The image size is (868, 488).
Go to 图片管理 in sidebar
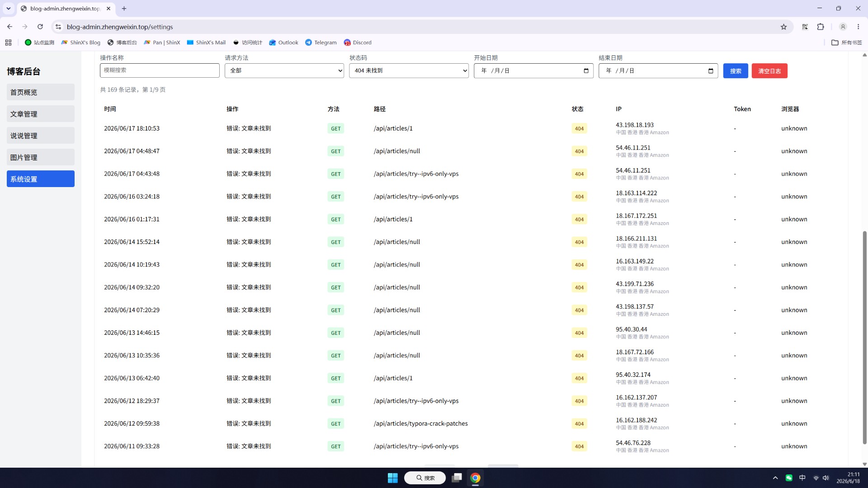41,157
